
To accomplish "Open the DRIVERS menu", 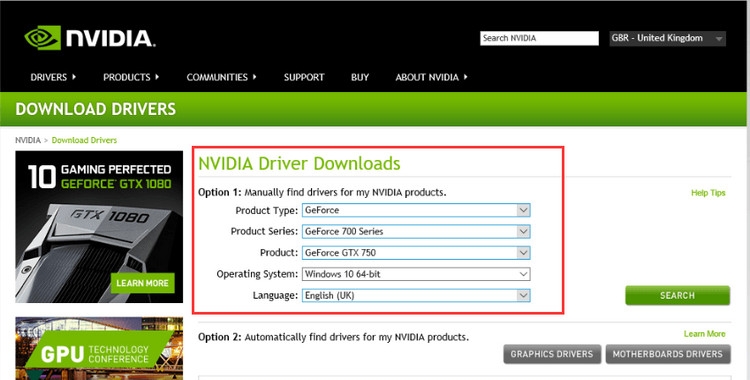I will pos(53,77).
